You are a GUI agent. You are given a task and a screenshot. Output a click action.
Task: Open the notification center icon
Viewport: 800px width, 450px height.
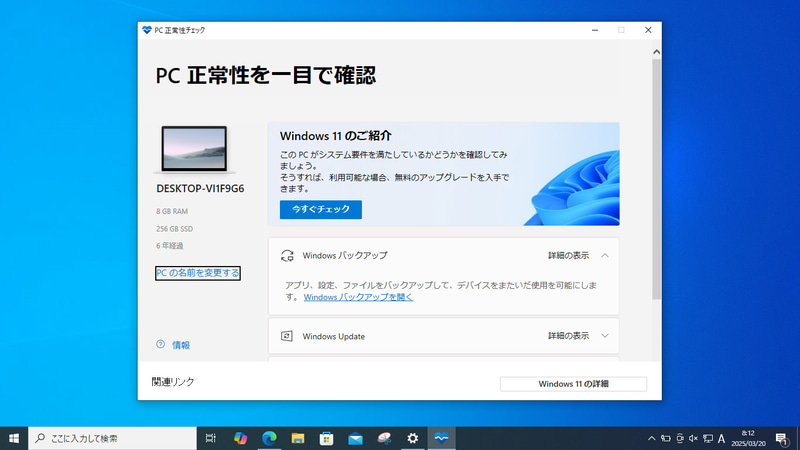click(782, 438)
